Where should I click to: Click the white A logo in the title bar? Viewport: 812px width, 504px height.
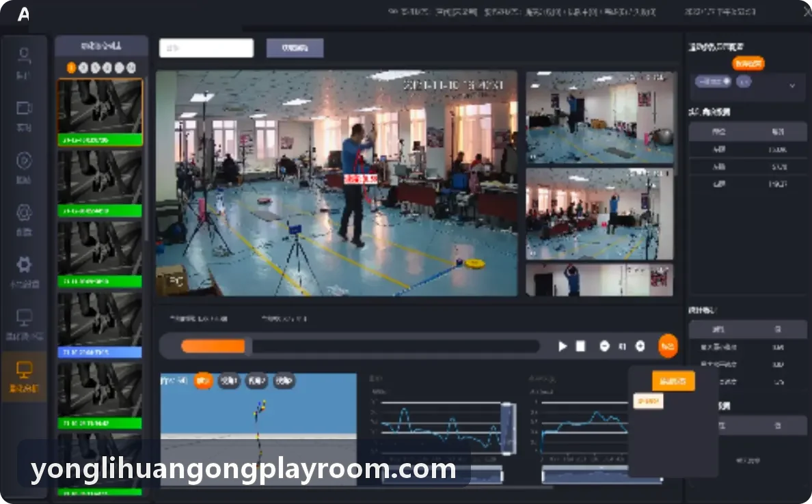click(x=23, y=14)
